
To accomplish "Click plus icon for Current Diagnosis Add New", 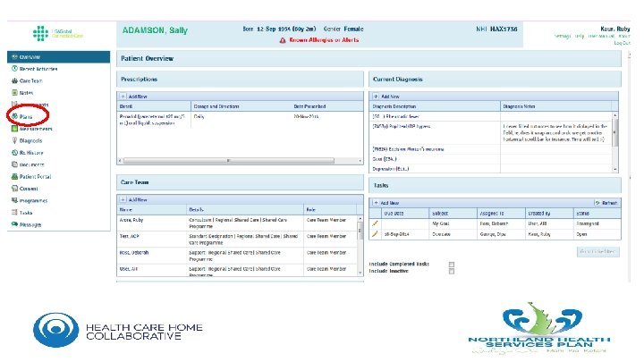I will click(376, 97).
